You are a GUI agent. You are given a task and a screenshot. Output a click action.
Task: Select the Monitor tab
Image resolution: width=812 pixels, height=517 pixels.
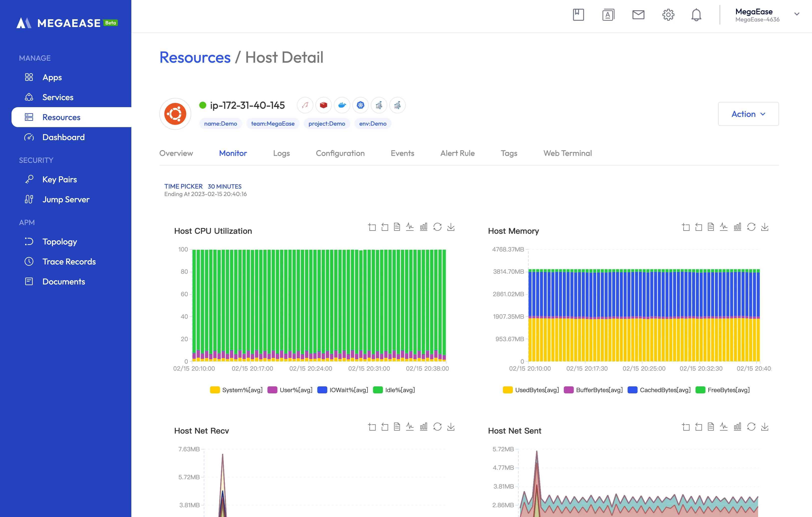[233, 153]
